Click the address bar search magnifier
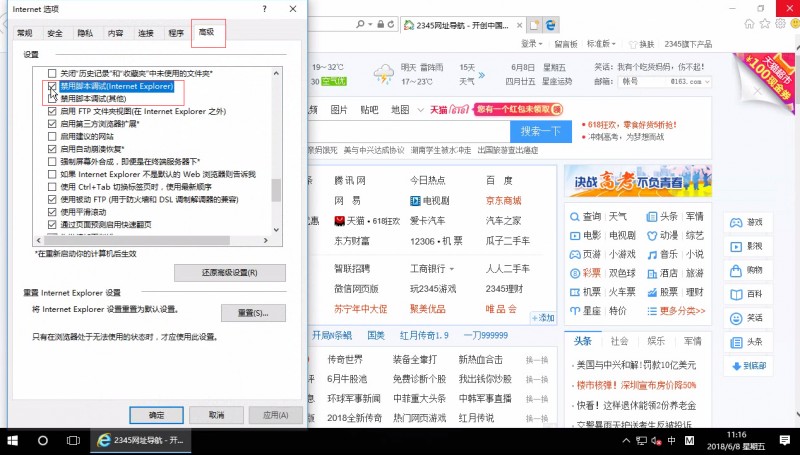Image resolution: width=800 pixels, height=455 pixels. (361, 24)
